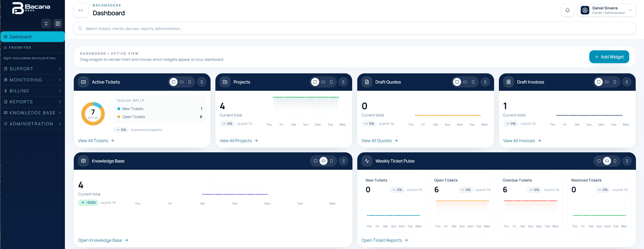The height and width of the screenshot is (249, 644).
Task: Open Ticket Reports link
Action: [385, 240]
